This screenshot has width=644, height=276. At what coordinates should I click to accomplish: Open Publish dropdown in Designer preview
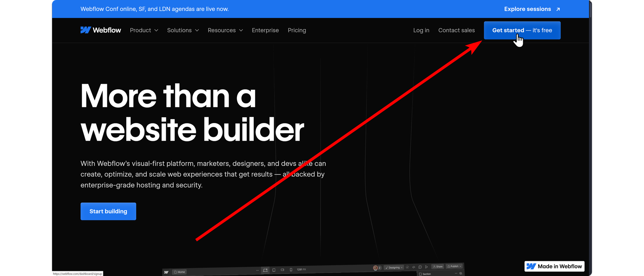pos(454,266)
